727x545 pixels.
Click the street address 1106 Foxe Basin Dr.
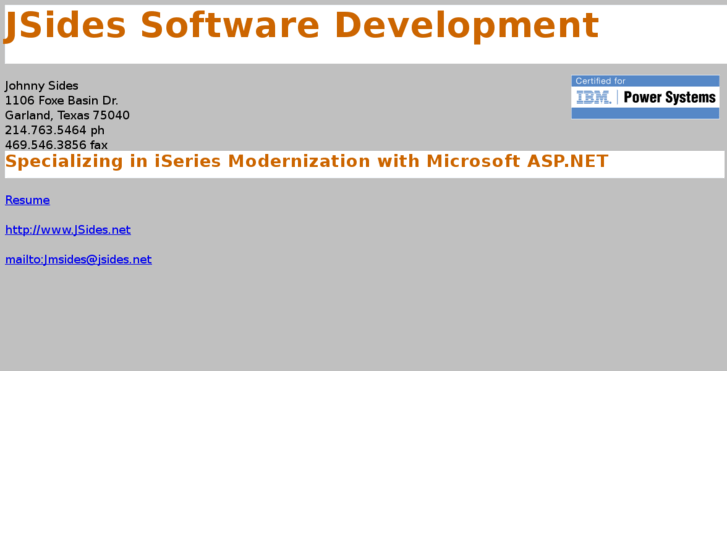61,101
